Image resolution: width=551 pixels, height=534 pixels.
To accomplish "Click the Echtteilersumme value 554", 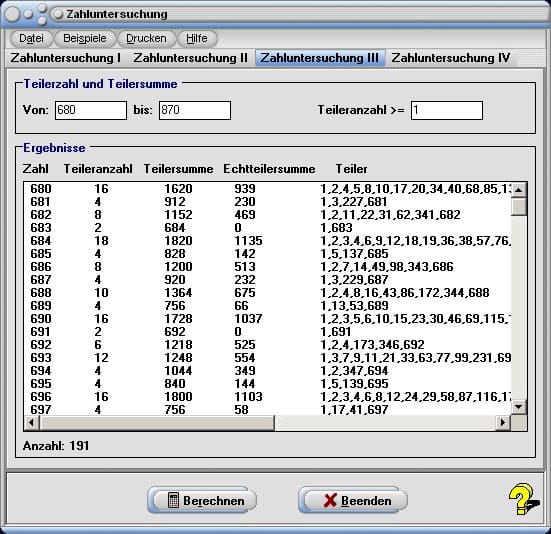I will [245, 358].
